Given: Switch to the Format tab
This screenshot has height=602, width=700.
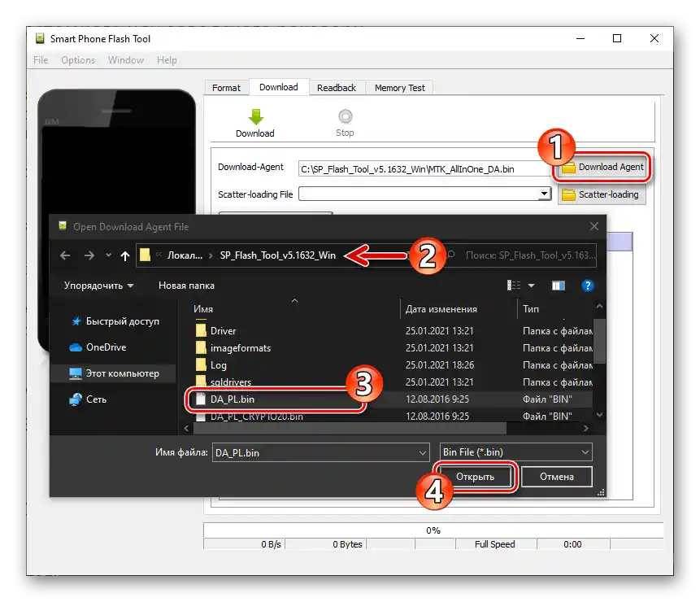Looking at the screenshot, I should click(x=226, y=88).
